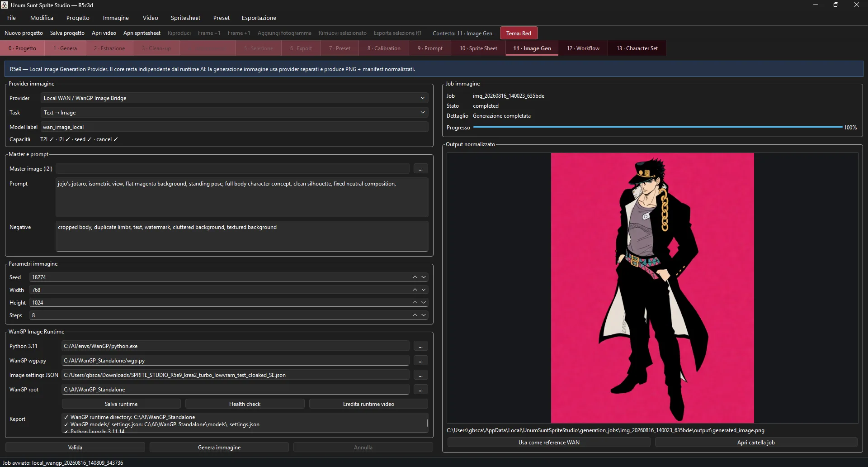Open the Video menu
Screen dimensions: 868x467
(x=151, y=18)
